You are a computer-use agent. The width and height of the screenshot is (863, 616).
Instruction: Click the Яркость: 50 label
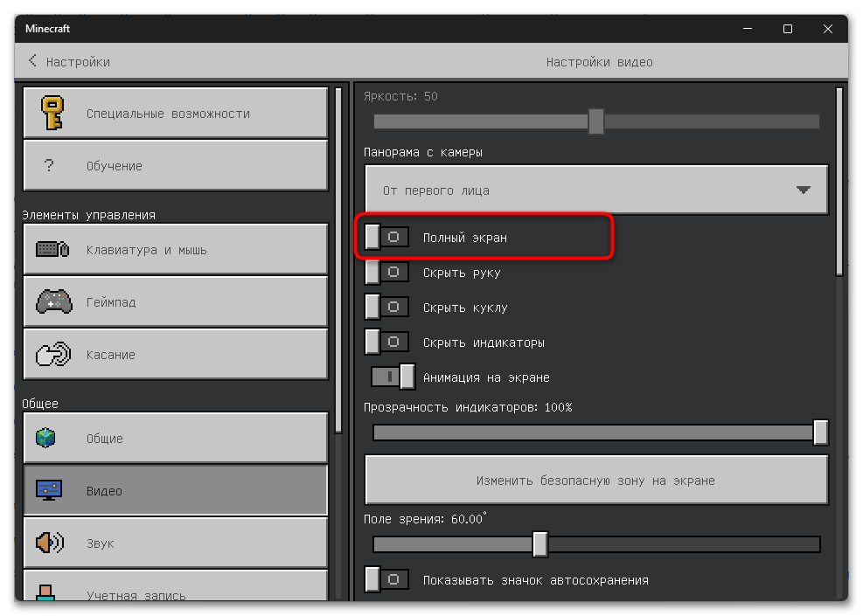coord(400,96)
